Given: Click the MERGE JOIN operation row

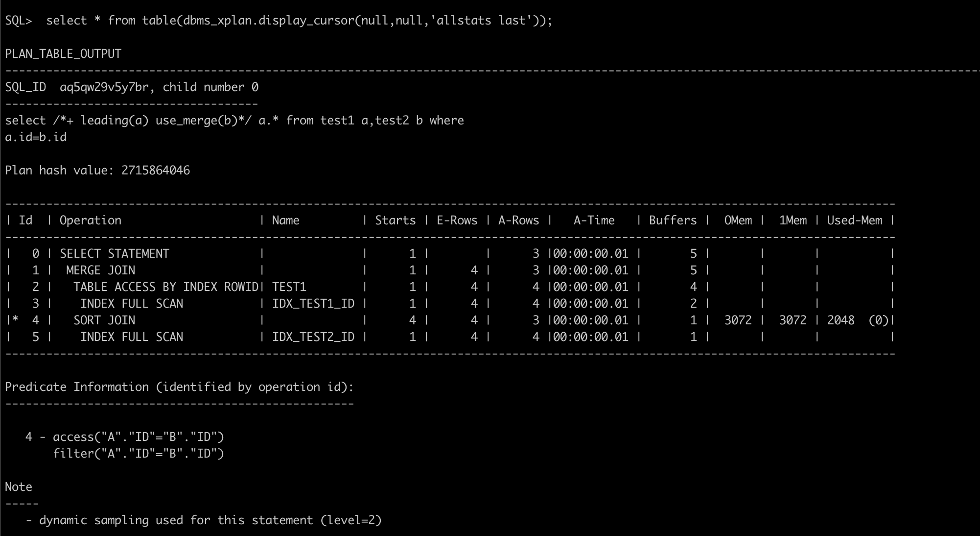Looking at the screenshot, I should pyautogui.click(x=100, y=270).
